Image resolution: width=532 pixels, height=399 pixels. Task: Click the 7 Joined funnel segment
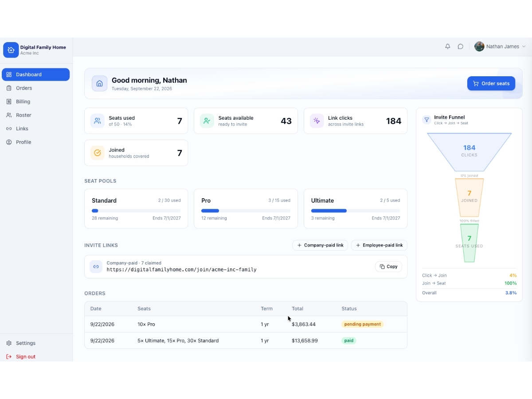pos(469,197)
